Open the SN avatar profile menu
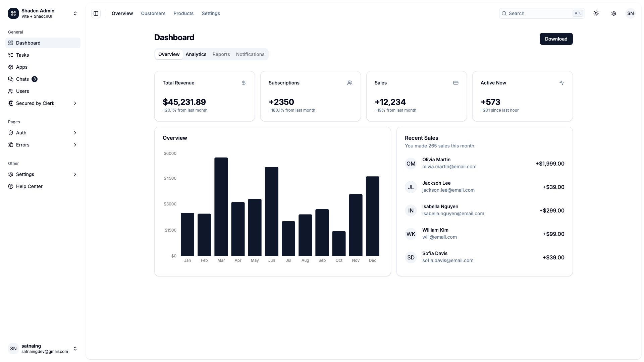 click(x=631, y=13)
